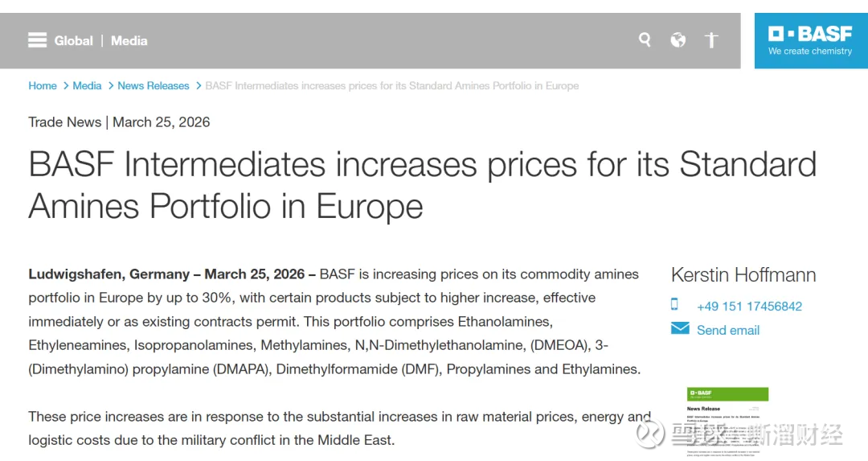Click the pin icon in header
The height and width of the screenshot is (461, 868).
tap(711, 40)
